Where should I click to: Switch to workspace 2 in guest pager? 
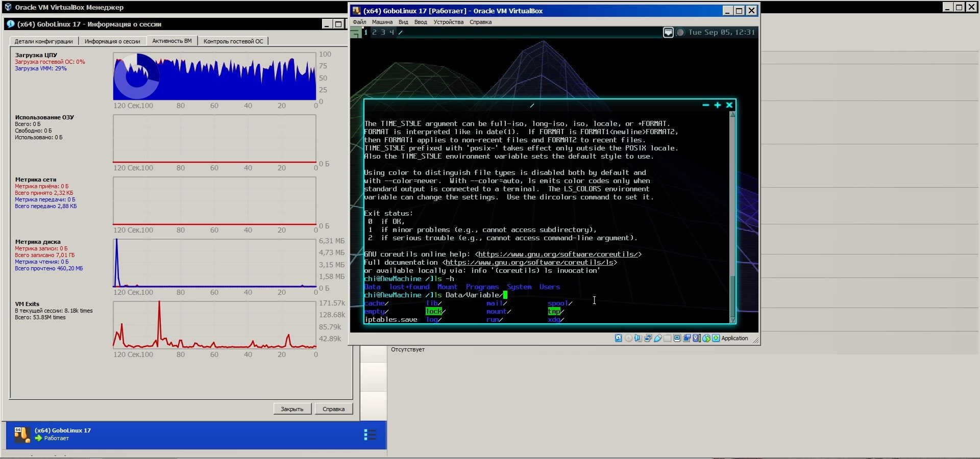tap(374, 32)
